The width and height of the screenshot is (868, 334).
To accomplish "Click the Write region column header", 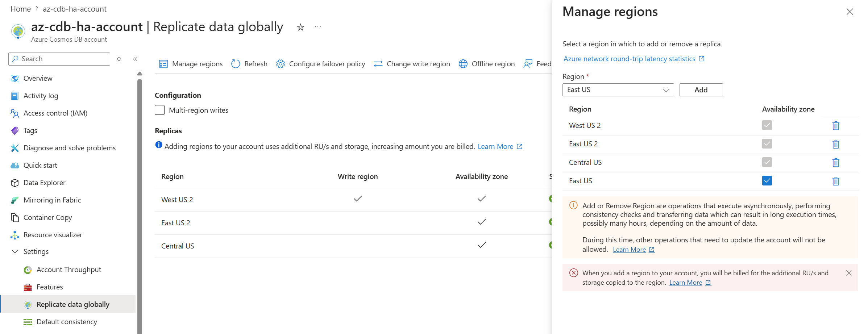I will pos(358,176).
